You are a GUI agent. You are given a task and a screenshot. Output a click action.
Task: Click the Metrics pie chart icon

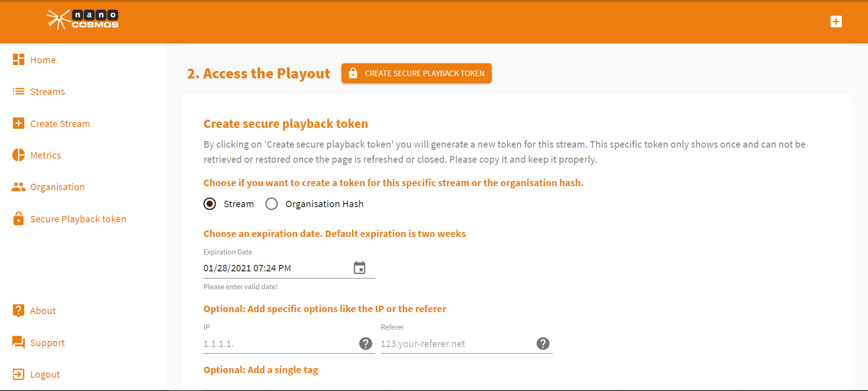(x=18, y=155)
